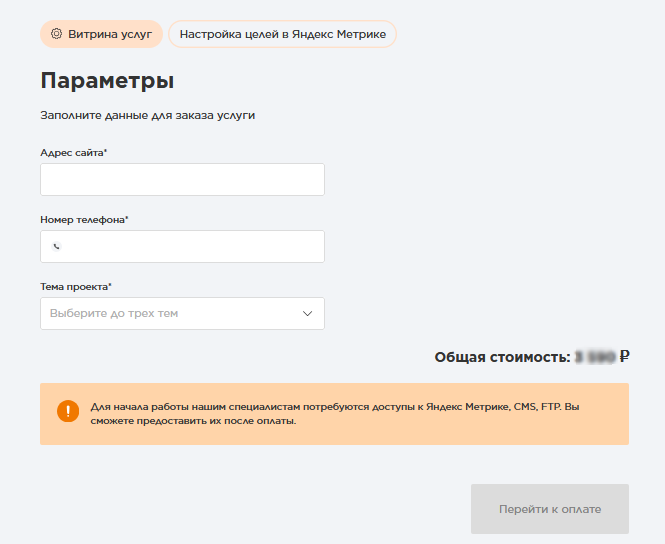Viewport: 665px width, 544px height.
Task: Expand the chevron arrow in Тема проекта
Action: pyautogui.click(x=307, y=313)
